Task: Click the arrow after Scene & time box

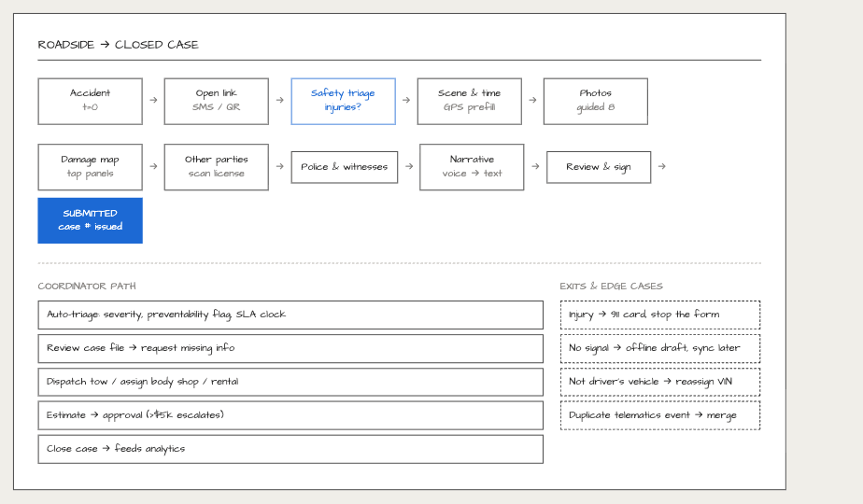Action: pos(532,100)
